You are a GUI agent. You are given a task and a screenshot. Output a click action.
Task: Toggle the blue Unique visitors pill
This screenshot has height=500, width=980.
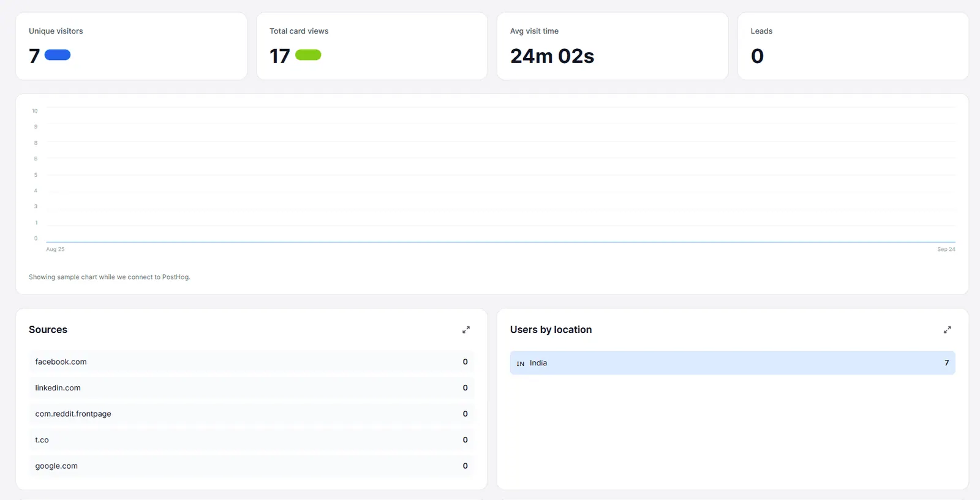tap(58, 55)
